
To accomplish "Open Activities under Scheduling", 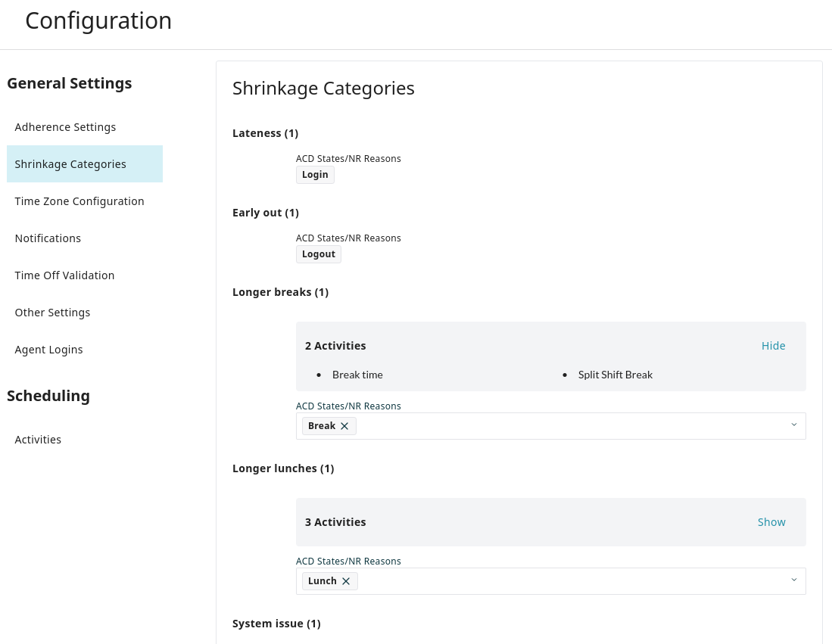I will click(38, 440).
